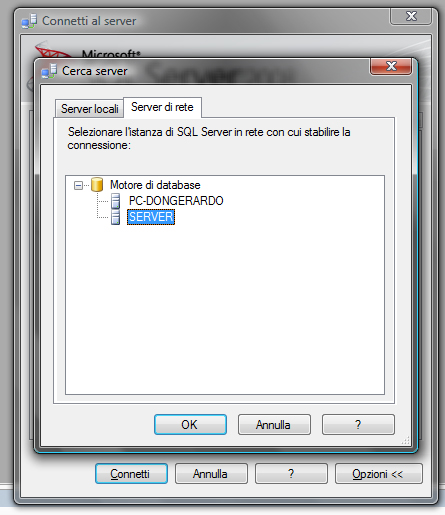Switch to the Server di rete tab
Image resolution: width=445 pixels, height=515 pixels.
[x=162, y=107]
